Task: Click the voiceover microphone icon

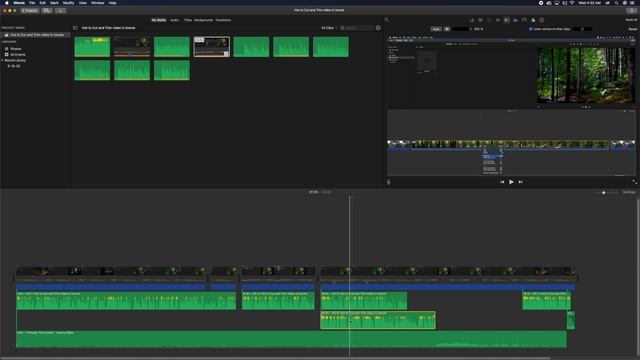Action: [389, 182]
